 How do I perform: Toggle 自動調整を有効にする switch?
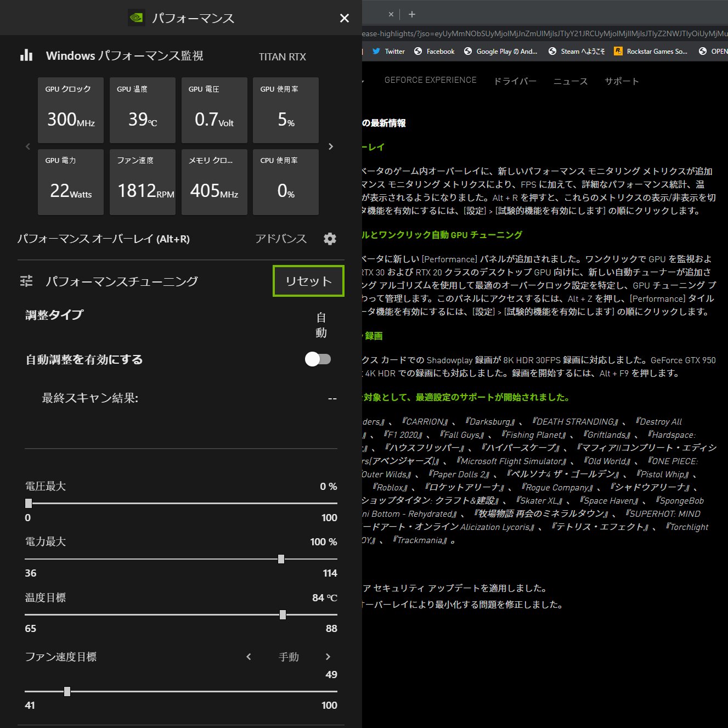pos(318,359)
